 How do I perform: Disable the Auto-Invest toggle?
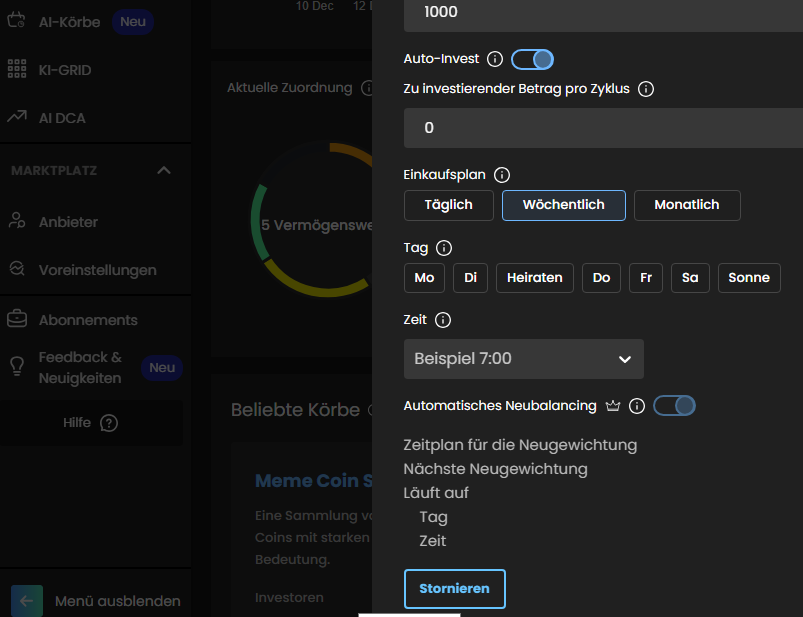(532, 60)
